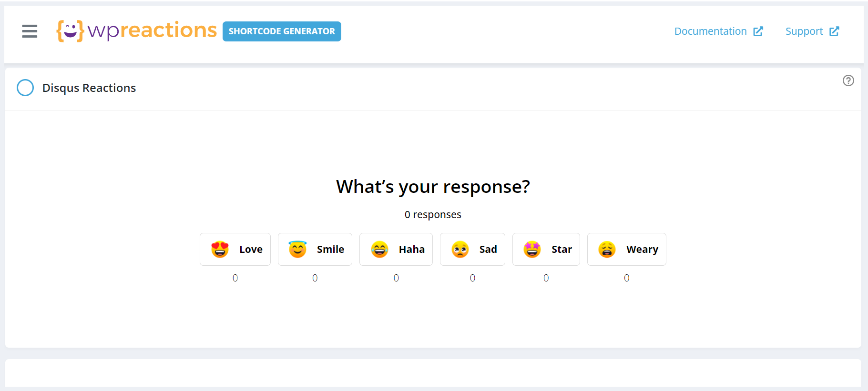The height and width of the screenshot is (391, 868).
Task: Click the Shortcode Generator badge
Action: pos(281,31)
